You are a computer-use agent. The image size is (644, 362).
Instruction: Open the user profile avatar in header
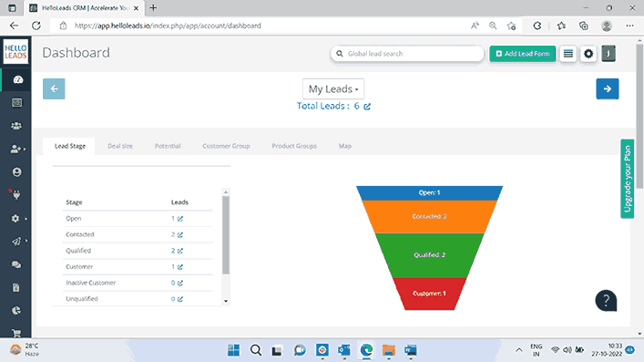[x=608, y=54]
